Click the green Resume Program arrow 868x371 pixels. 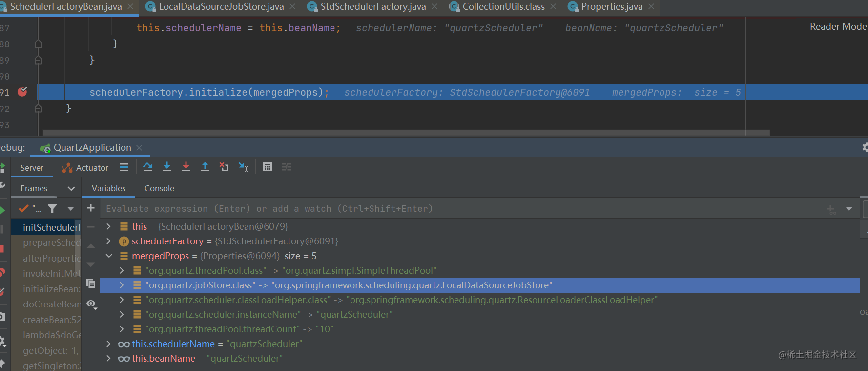pyautogui.click(x=2, y=210)
